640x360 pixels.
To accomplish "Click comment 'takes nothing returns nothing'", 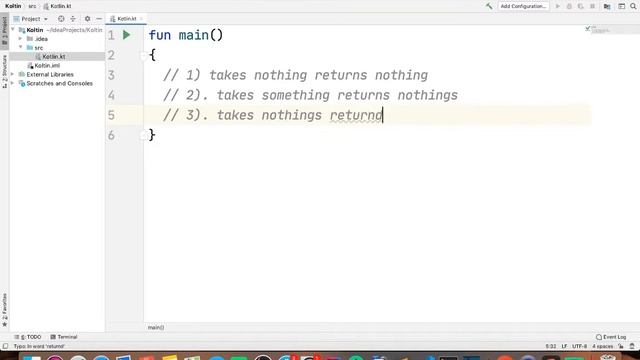I will (x=318, y=75).
